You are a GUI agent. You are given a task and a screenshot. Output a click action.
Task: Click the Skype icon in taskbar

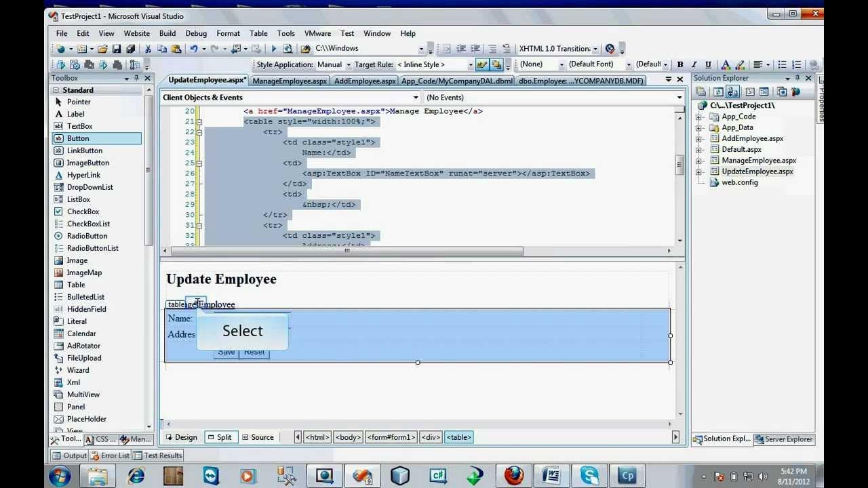click(x=589, y=476)
